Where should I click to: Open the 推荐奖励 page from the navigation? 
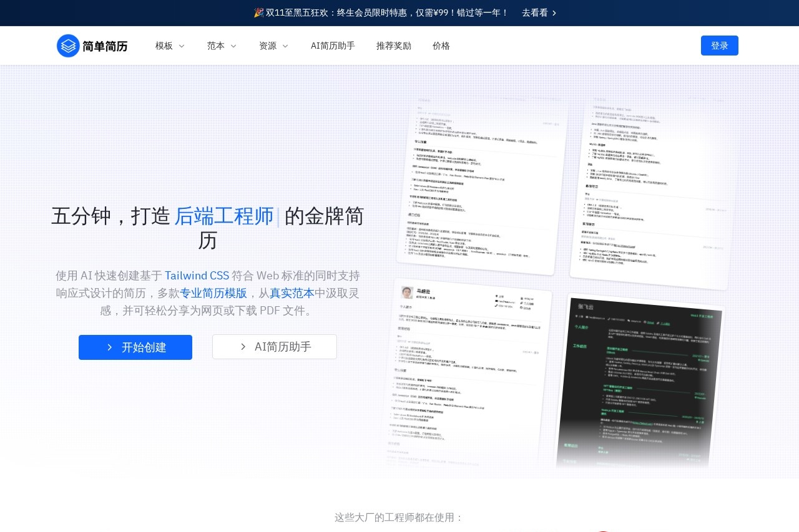coord(394,46)
